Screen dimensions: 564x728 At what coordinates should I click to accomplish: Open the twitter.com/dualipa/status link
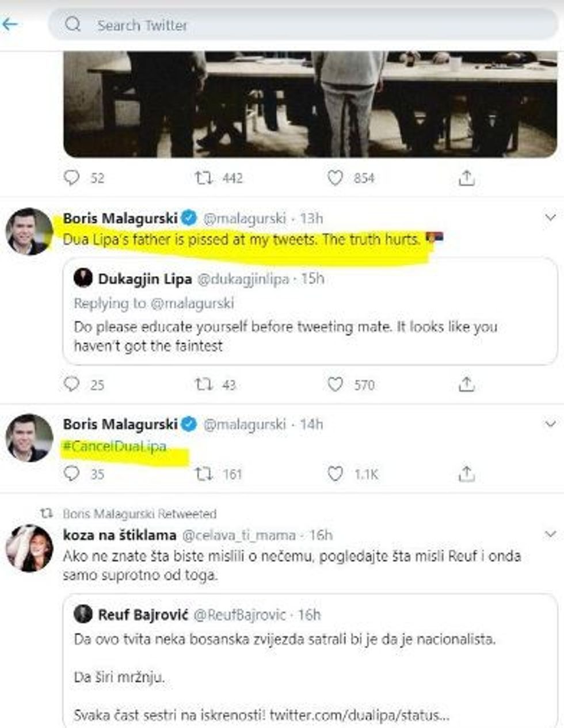coord(359,715)
